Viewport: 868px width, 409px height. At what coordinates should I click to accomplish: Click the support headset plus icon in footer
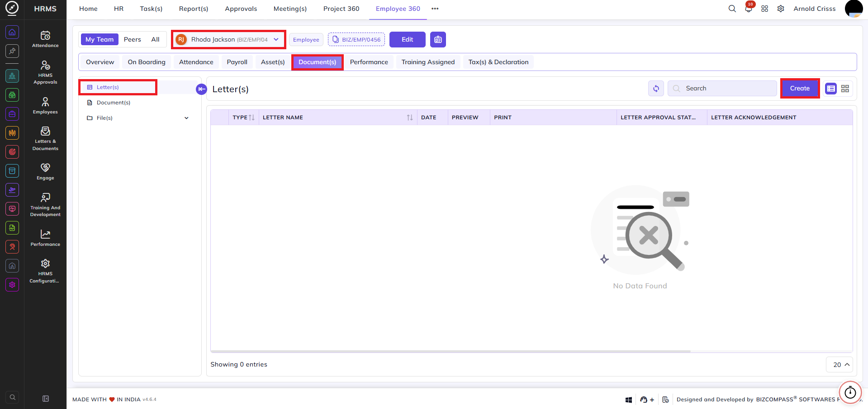647,400
